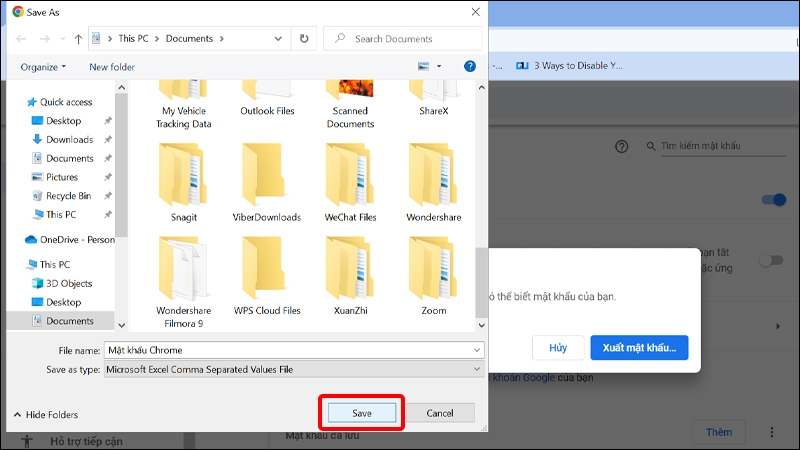This screenshot has width=800, height=450.
Task: Collapse folders with Hide Folders
Action: (46, 415)
